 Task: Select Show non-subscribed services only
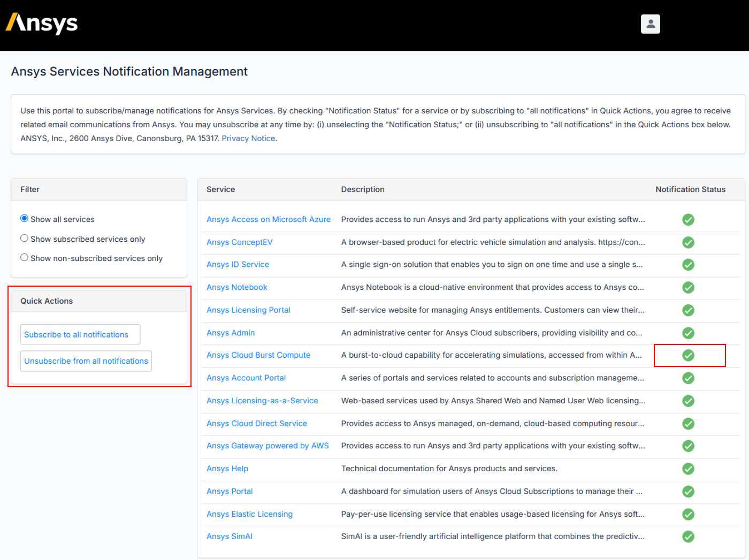pos(24,257)
